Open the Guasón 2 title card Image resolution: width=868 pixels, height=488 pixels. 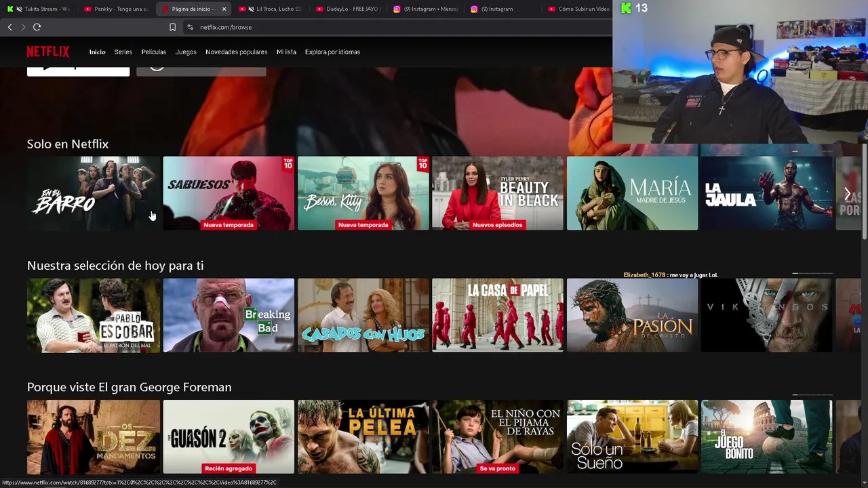point(229,436)
